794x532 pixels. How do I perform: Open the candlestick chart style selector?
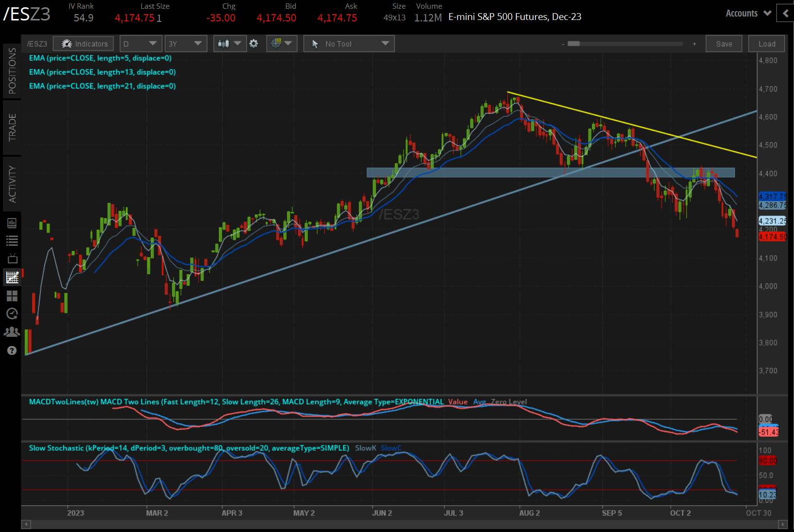[x=229, y=43]
